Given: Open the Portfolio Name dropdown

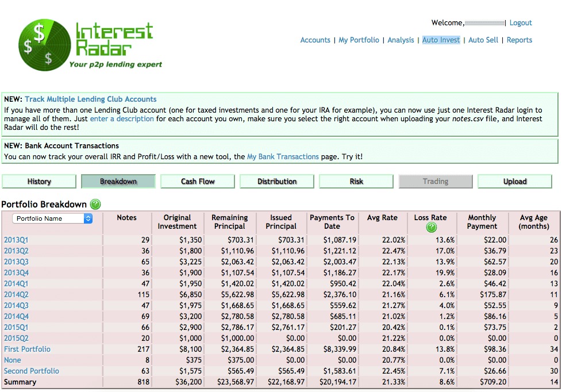Looking at the screenshot, I should coord(52,218).
